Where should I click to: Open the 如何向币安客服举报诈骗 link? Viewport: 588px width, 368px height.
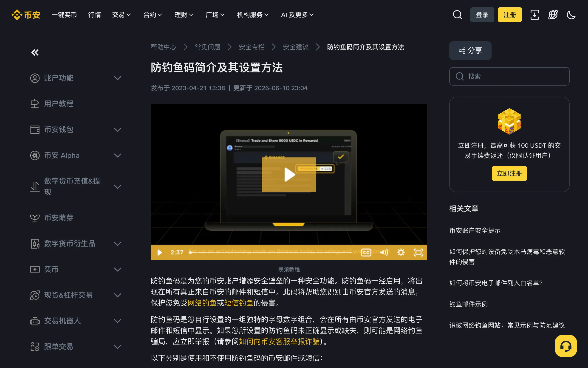[279, 342]
